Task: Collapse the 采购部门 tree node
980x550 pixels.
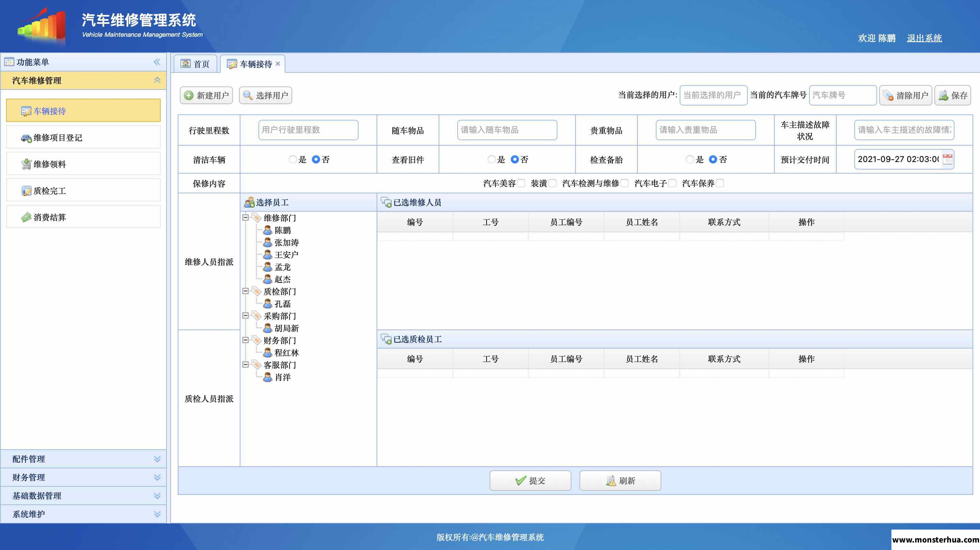Action: (x=246, y=316)
